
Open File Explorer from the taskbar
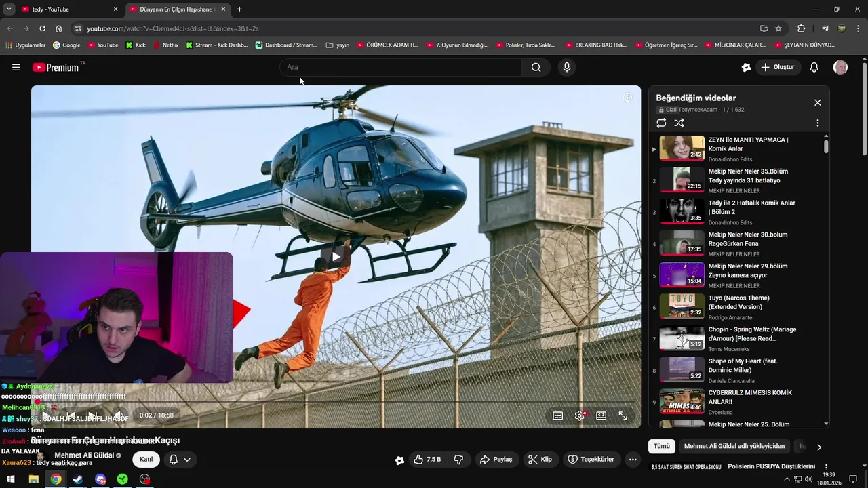coord(33,479)
